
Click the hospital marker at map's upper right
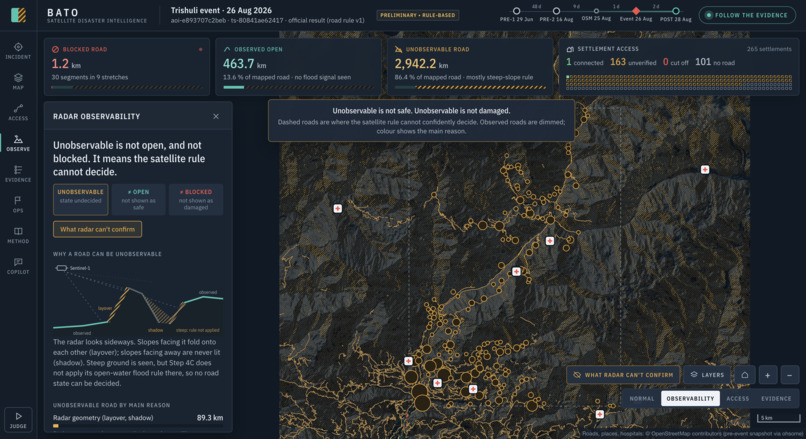point(705,169)
